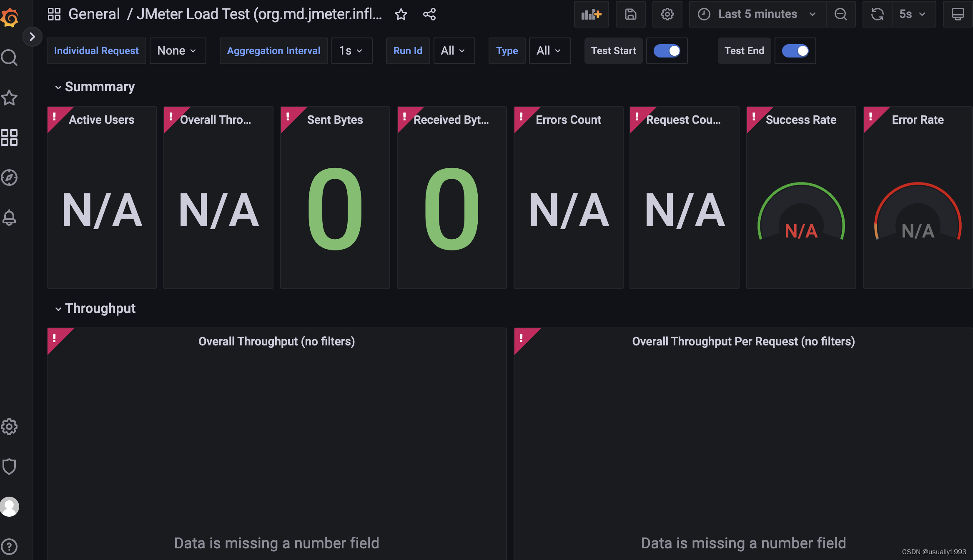Open the Sent Bytes panel title menu

335,120
